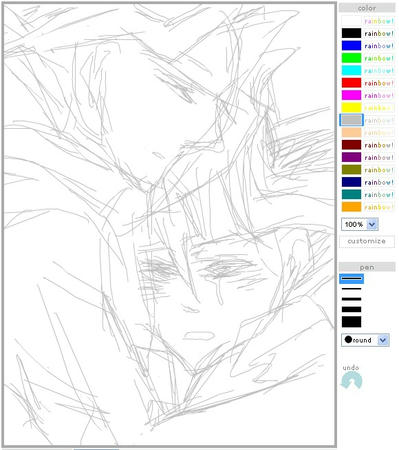Select the black color swatch
This screenshot has height=450, width=399.
click(351, 33)
